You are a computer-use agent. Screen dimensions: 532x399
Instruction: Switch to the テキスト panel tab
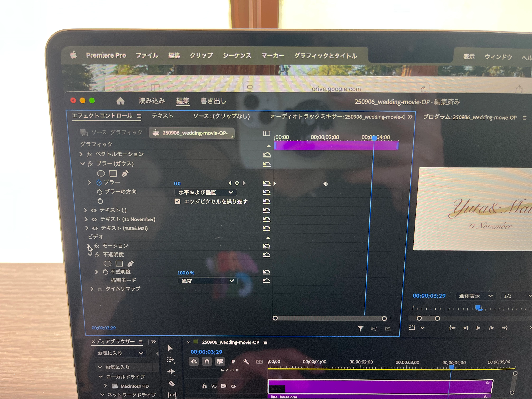pyautogui.click(x=162, y=116)
